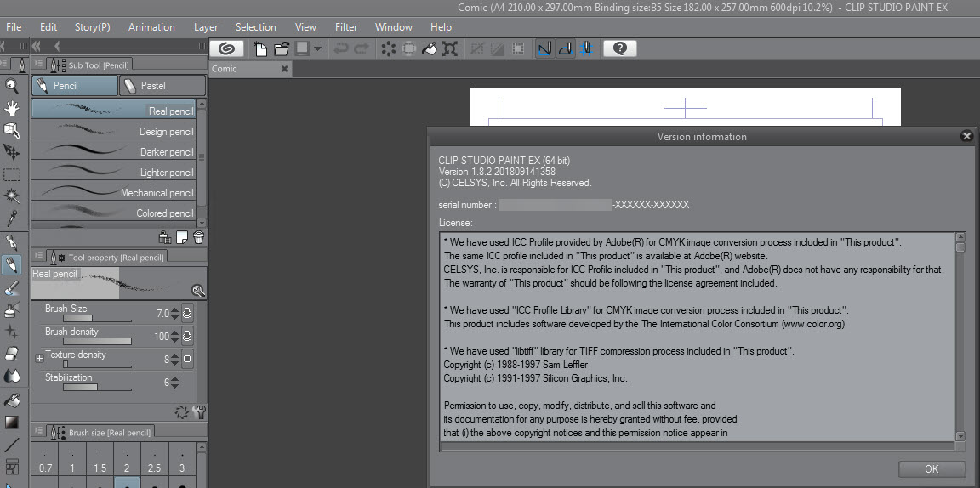Create copy of sub tool icon

click(x=182, y=237)
